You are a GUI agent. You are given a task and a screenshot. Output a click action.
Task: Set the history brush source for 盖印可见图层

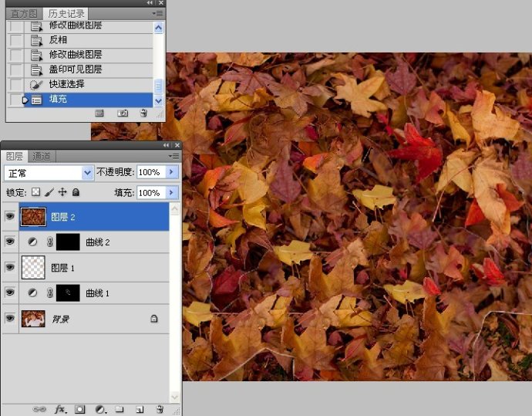click(16, 70)
